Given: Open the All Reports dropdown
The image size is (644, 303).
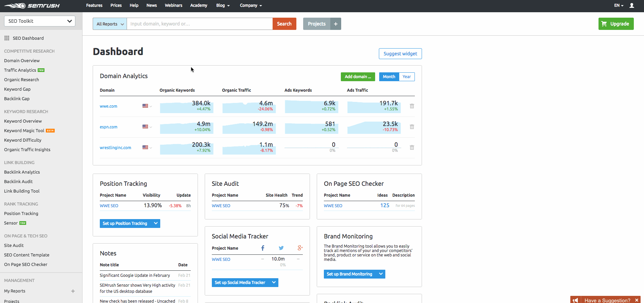Looking at the screenshot, I should pyautogui.click(x=110, y=24).
